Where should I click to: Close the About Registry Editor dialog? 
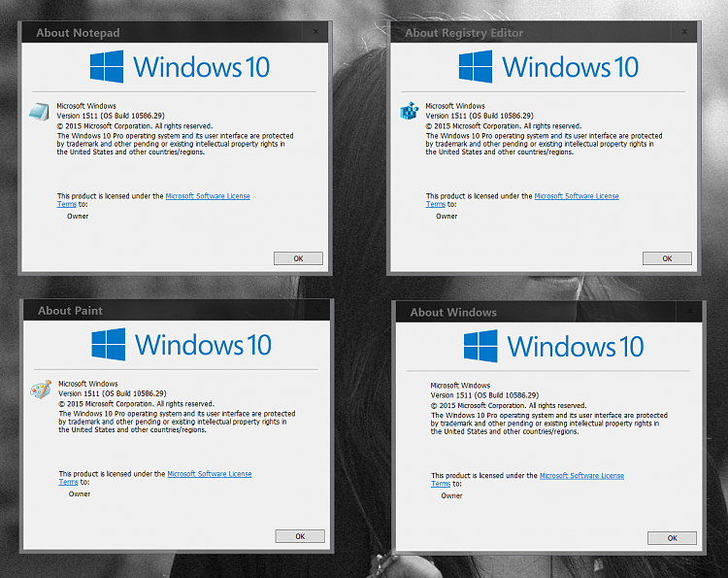tap(684, 32)
